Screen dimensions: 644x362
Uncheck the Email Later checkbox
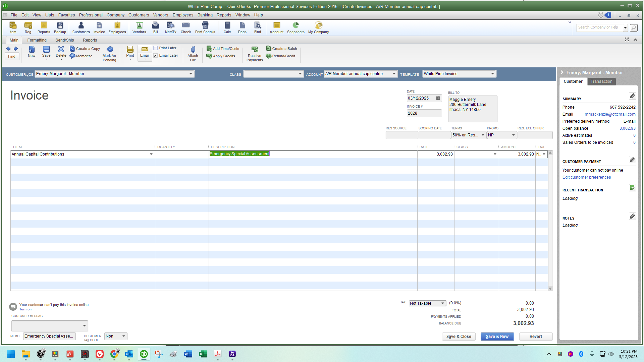156,56
